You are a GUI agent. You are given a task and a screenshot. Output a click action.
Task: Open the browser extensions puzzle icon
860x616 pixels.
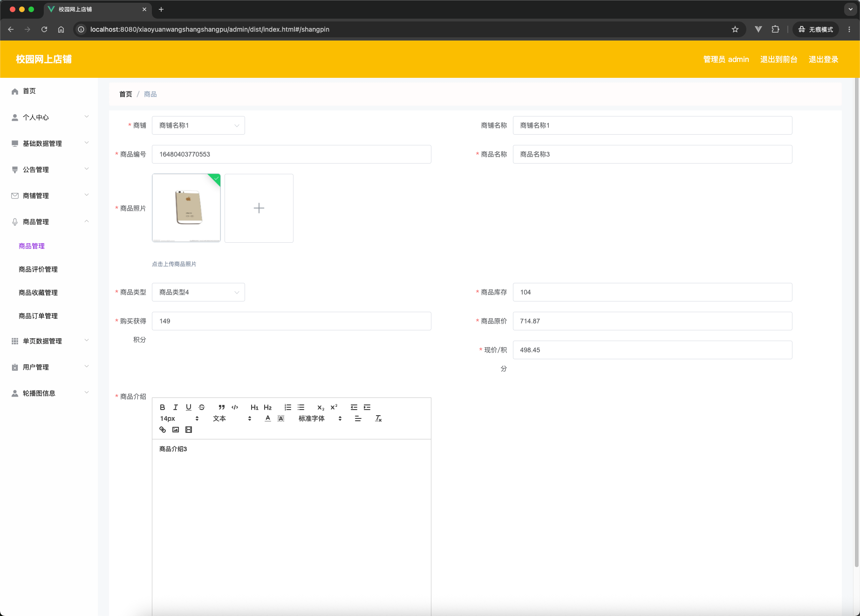[775, 29]
